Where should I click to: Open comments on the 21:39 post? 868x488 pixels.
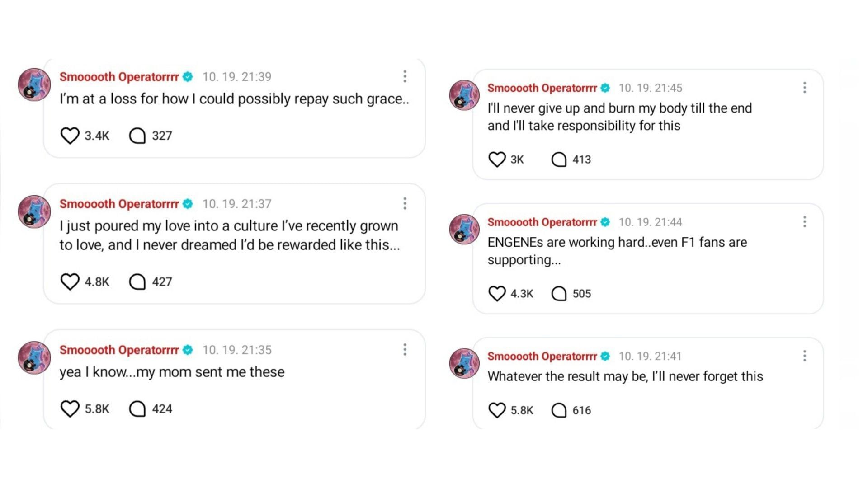pos(137,136)
